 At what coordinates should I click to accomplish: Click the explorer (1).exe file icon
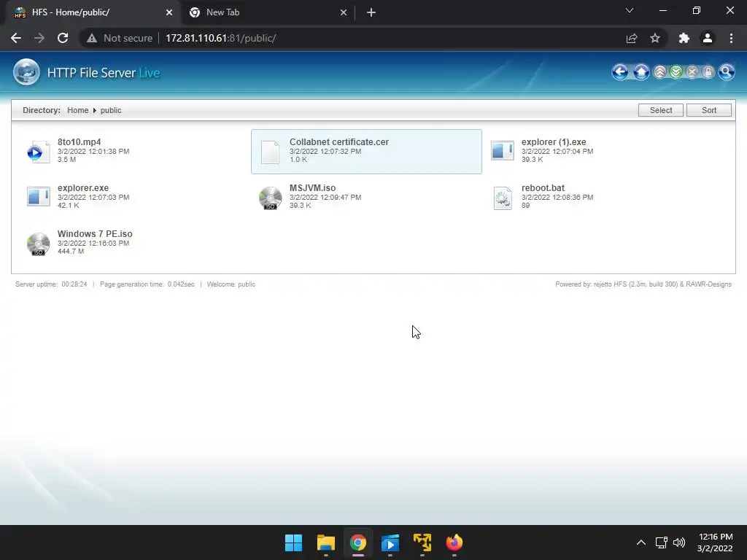tap(502, 151)
